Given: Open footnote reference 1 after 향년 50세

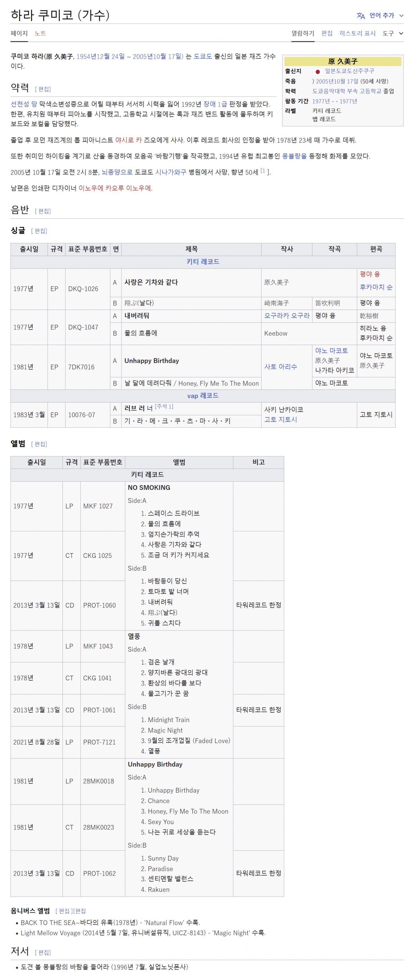Looking at the screenshot, I should coord(263,171).
